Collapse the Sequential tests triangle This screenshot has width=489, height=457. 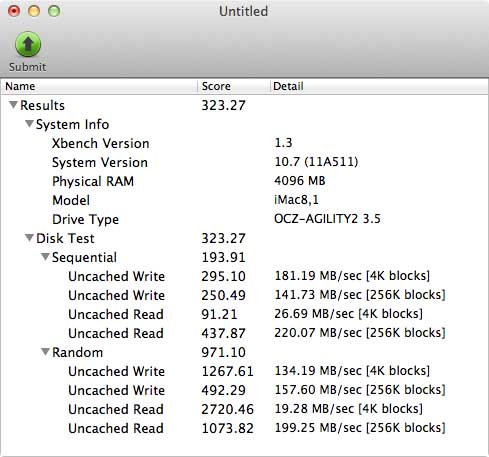(x=45, y=257)
